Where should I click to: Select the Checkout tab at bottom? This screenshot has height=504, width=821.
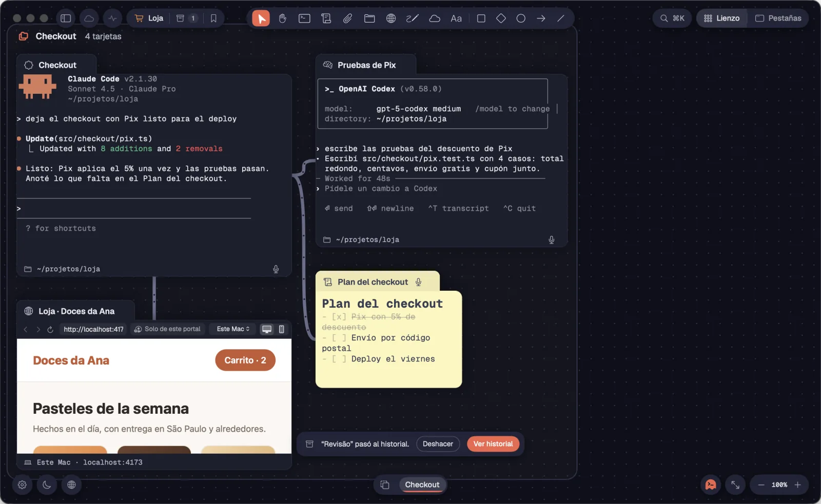422,485
